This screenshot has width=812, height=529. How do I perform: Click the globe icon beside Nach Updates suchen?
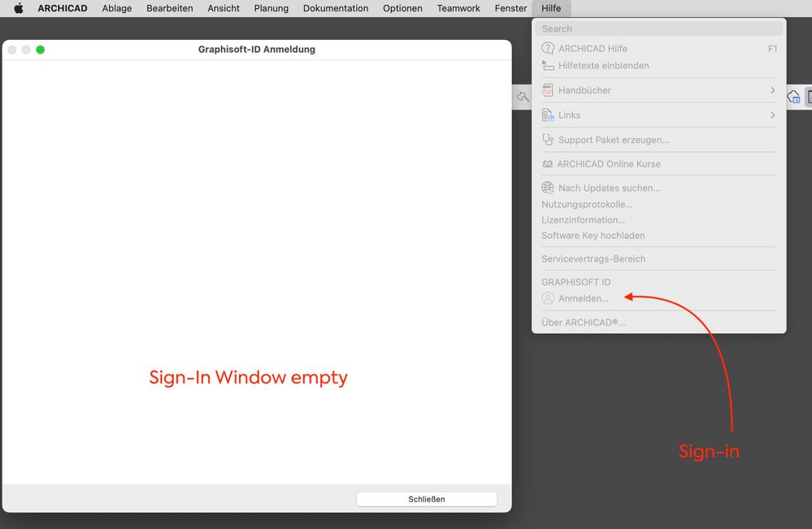pos(546,188)
